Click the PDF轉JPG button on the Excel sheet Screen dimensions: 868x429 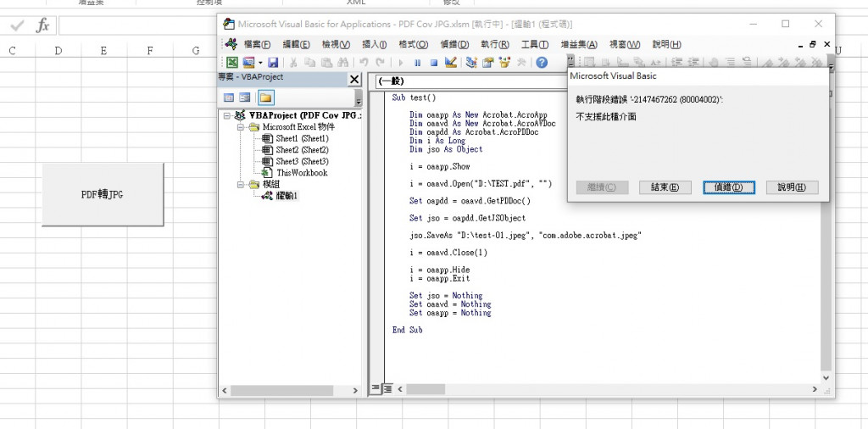tap(103, 194)
